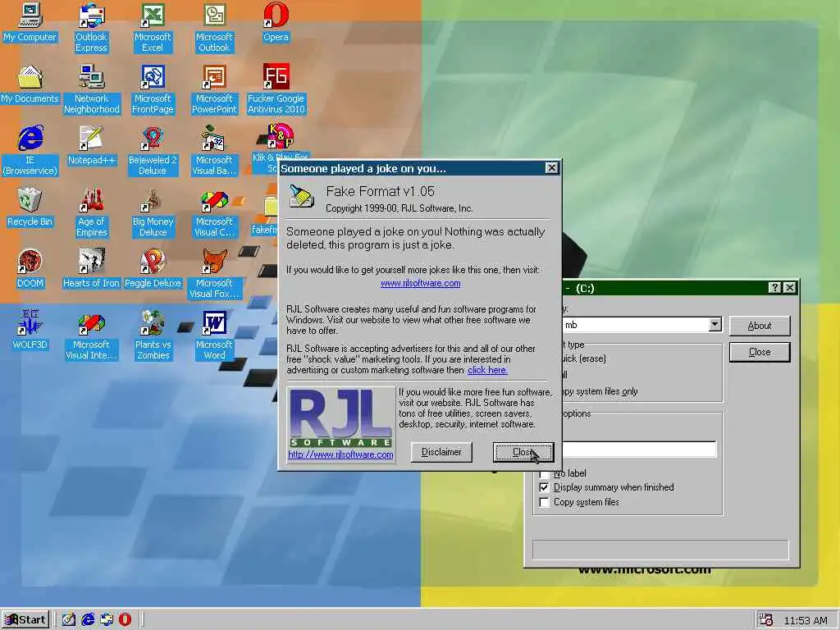Click the format progress bar
This screenshot has height=630, width=840.
pyautogui.click(x=660, y=550)
